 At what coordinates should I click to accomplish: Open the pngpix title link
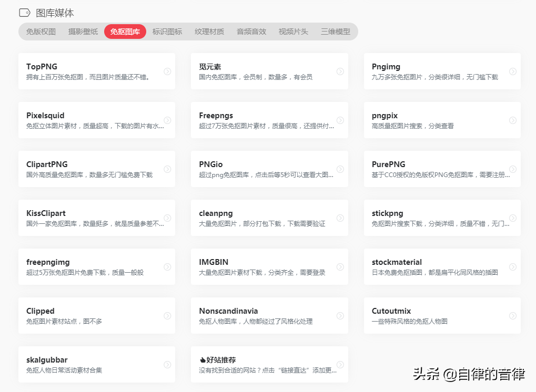(385, 116)
